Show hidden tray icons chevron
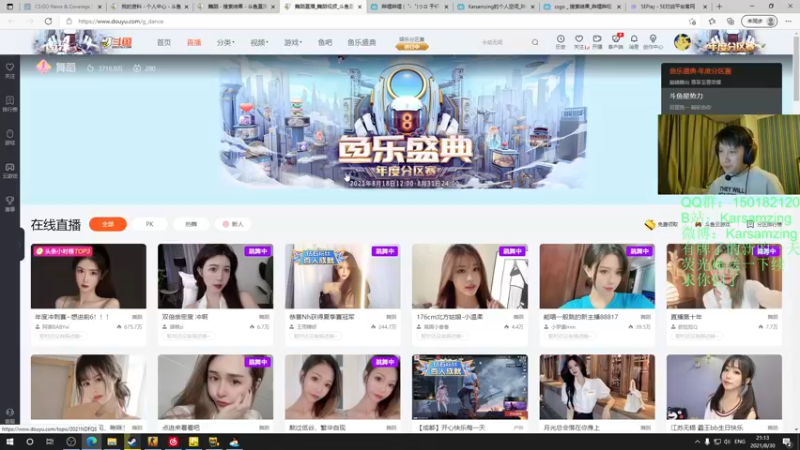 697,442
